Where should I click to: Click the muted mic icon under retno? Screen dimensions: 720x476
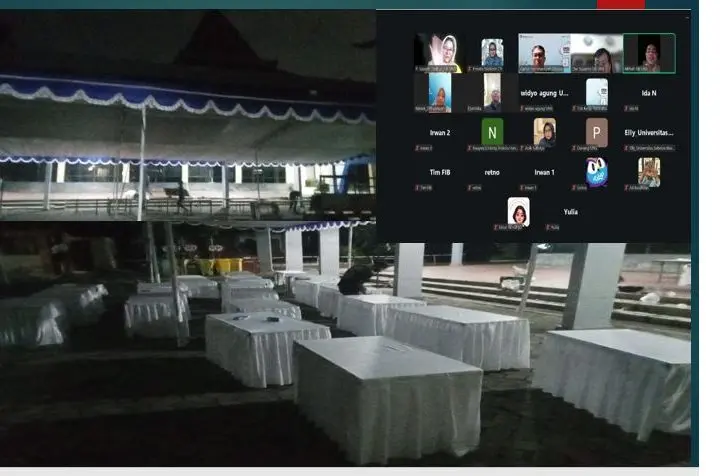click(x=470, y=188)
